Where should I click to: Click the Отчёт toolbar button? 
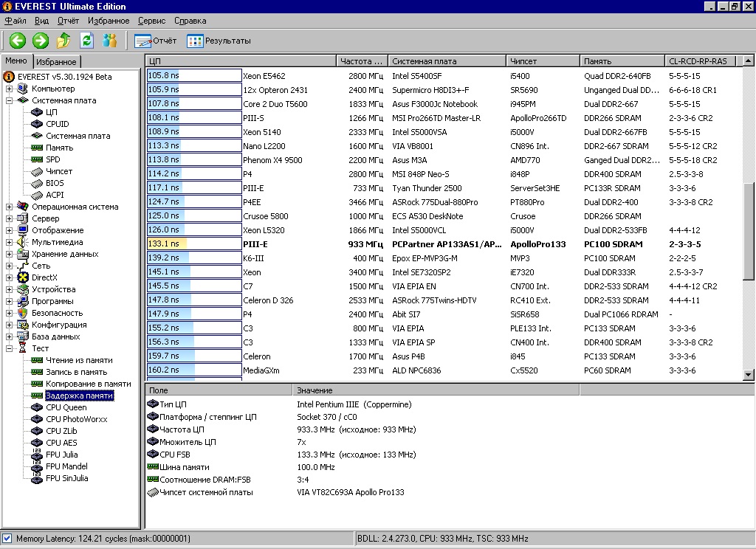(156, 41)
